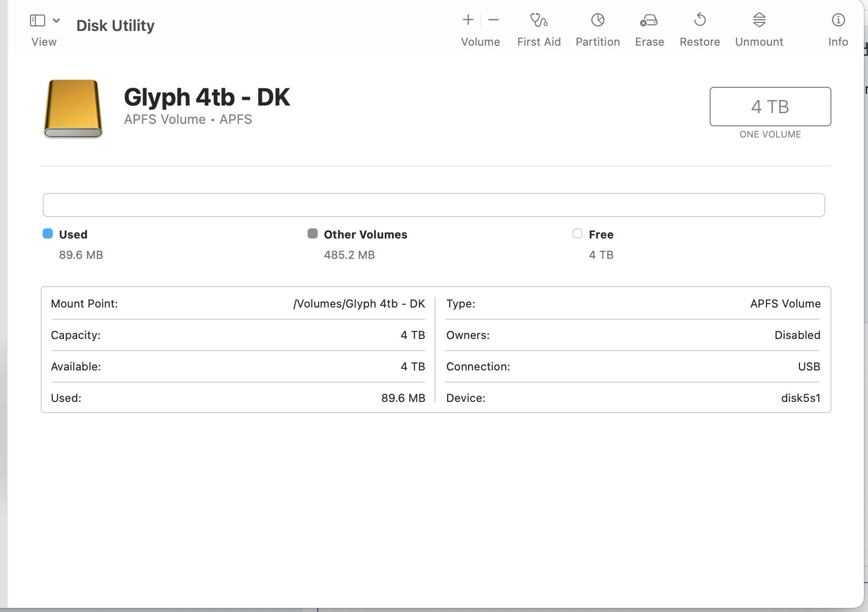Click the Disk Utility window title
The height and width of the screenshot is (612, 868).
[115, 25]
